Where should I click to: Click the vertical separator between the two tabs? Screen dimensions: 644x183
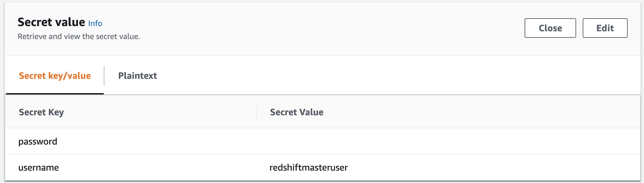[104, 76]
